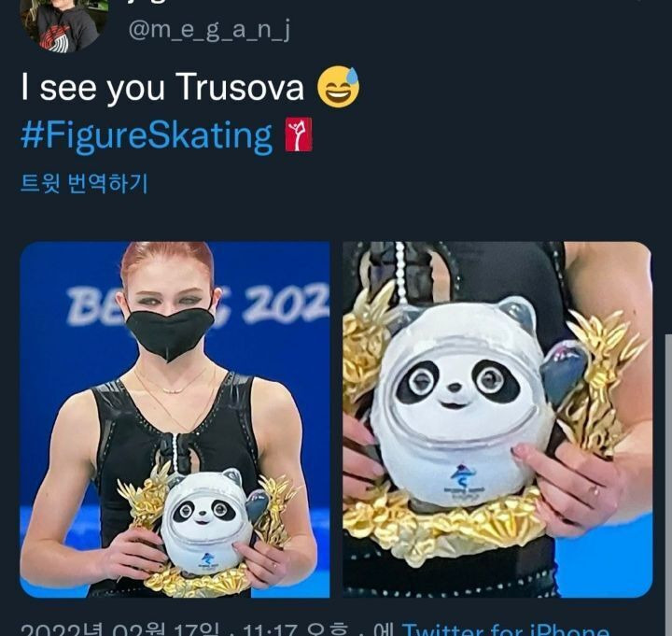Viewport: 672px width, 636px height.
Task: Click the red figure skater hashtag icon
Action: pos(299,134)
